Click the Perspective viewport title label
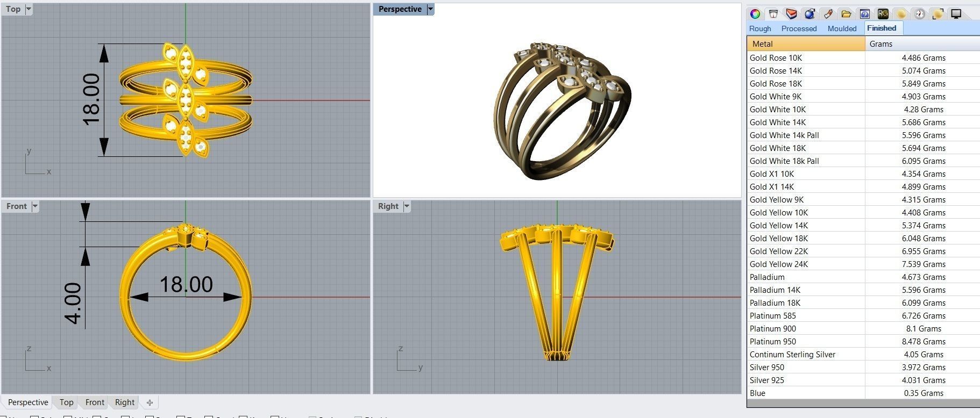Viewport: 980px width, 418px height. (x=400, y=9)
